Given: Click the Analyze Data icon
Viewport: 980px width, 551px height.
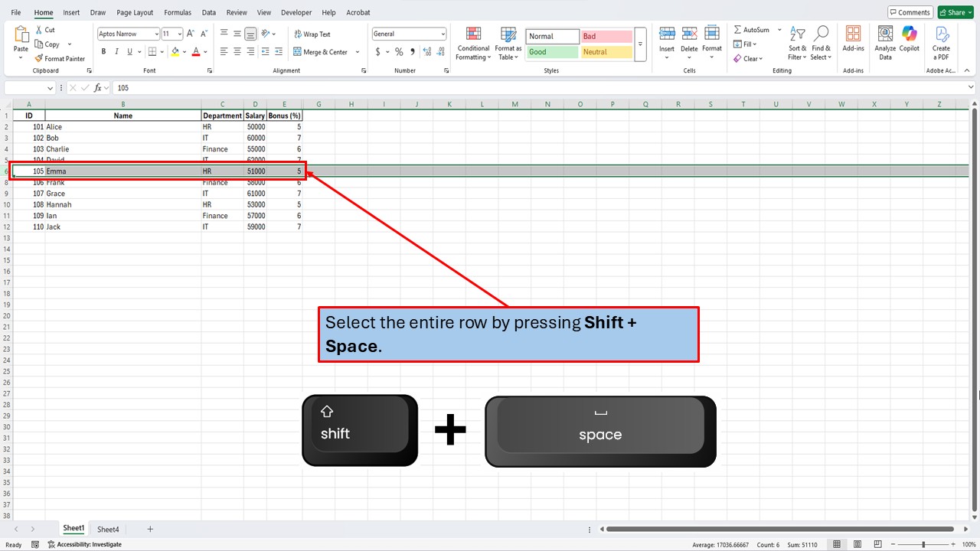Looking at the screenshot, I should [884, 44].
